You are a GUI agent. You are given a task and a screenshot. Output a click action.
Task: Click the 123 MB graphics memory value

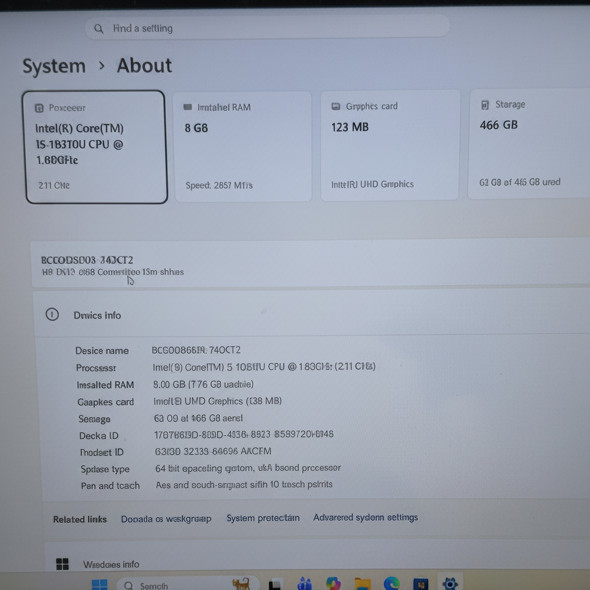[350, 127]
